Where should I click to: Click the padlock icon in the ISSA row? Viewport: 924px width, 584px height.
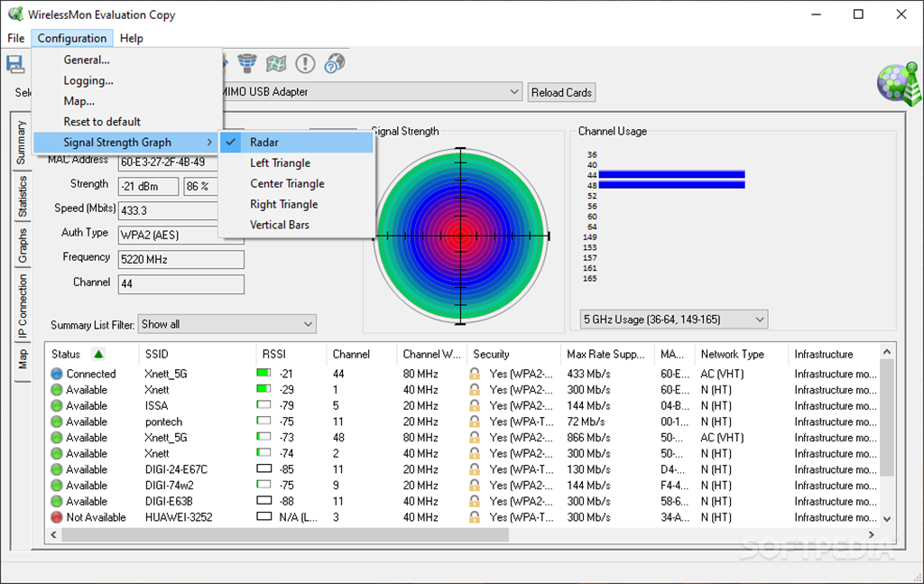[x=475, y=405]
